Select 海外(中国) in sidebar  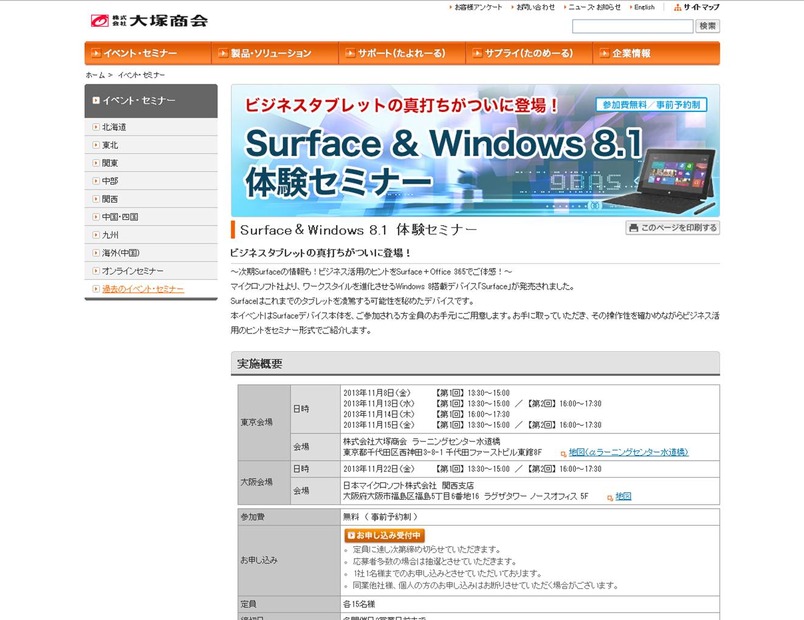[x=151, y=253]
